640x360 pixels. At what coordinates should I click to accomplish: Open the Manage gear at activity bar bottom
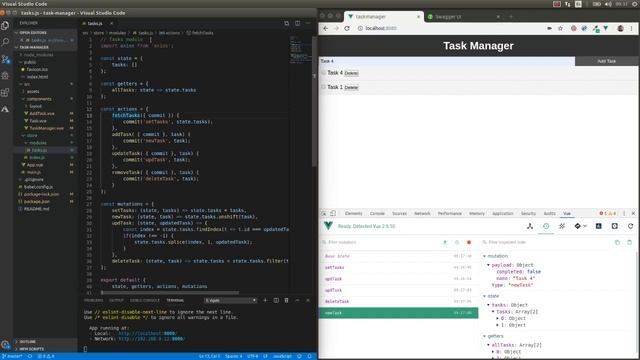[5, 344]
